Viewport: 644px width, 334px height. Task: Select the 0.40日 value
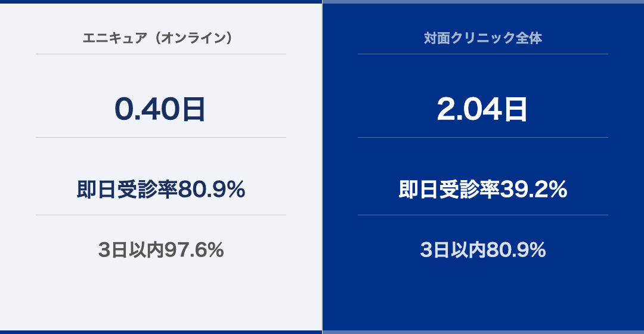pyautogui.click(x=160, y=109)
